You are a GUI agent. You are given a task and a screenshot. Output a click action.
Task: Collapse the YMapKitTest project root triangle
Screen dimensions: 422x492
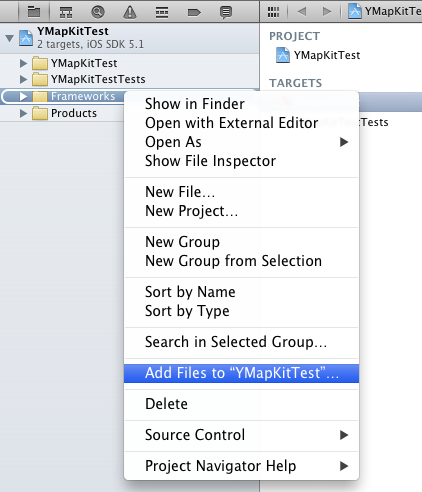[x=10, y=38]
